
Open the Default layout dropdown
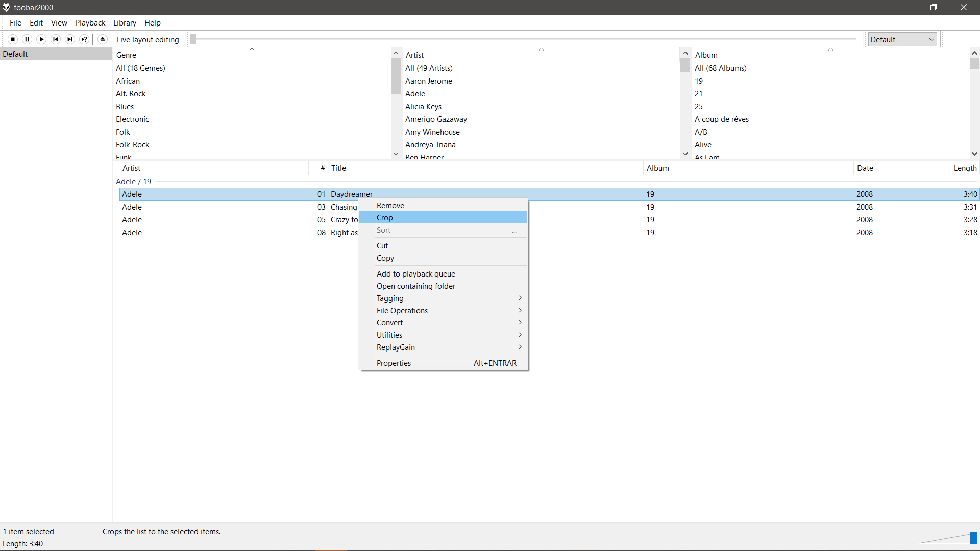click(x=901, y=39)
